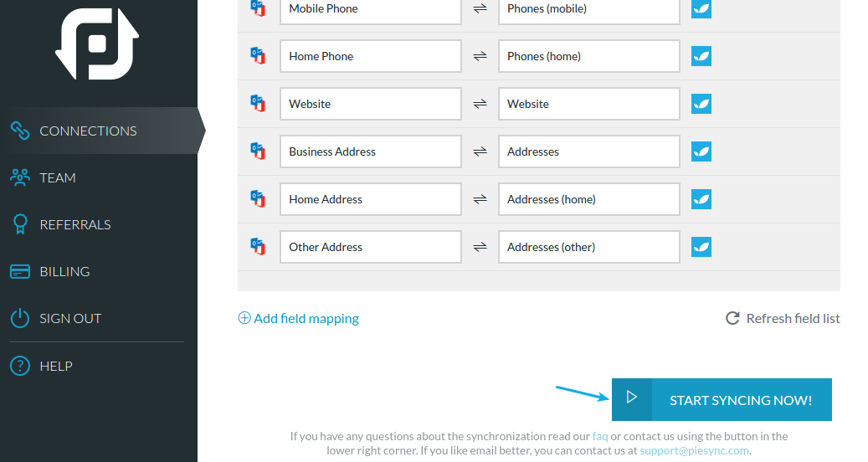Toggle the blue checkbox for Other Address row
Screen dimensions: 868x462
coord(701,247)
